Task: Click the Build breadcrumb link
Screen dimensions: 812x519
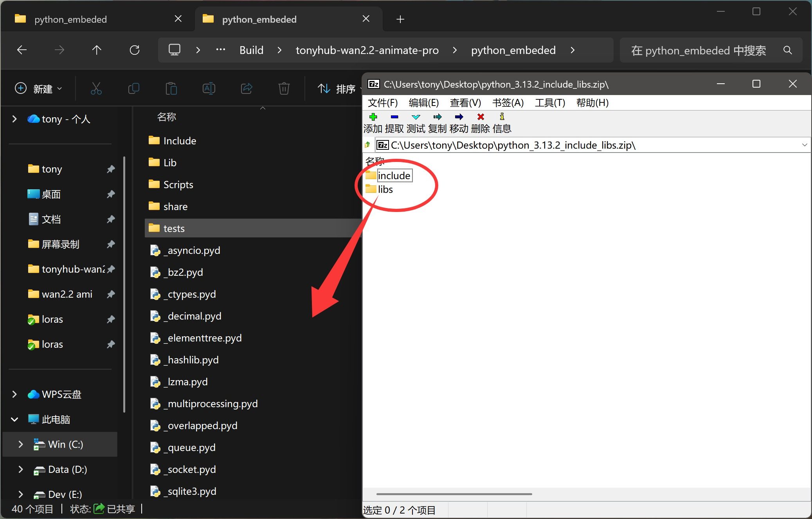Action: click(251, 50)
